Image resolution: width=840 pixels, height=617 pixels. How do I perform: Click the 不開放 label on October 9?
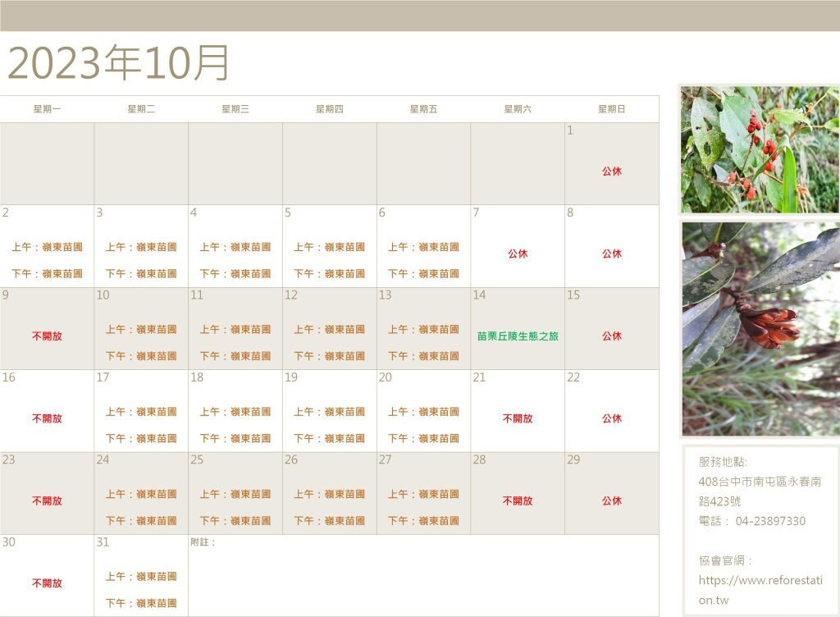47,336
